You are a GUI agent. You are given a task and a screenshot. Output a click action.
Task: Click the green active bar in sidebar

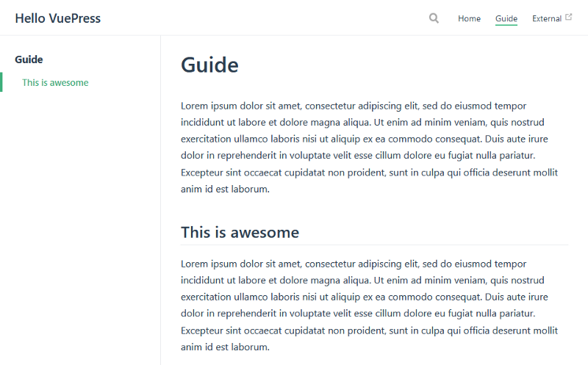(1, 82)
